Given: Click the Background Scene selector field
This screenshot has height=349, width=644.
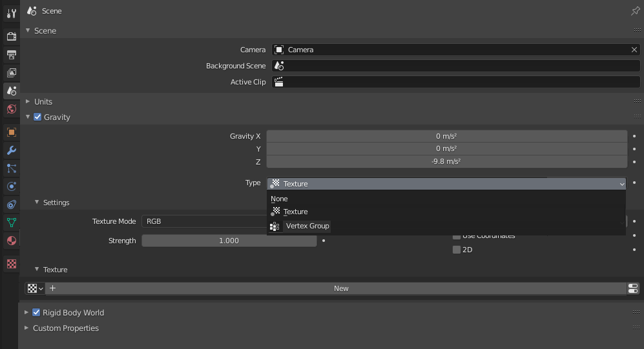Looking at the screenshot, I should coord(455,66).
